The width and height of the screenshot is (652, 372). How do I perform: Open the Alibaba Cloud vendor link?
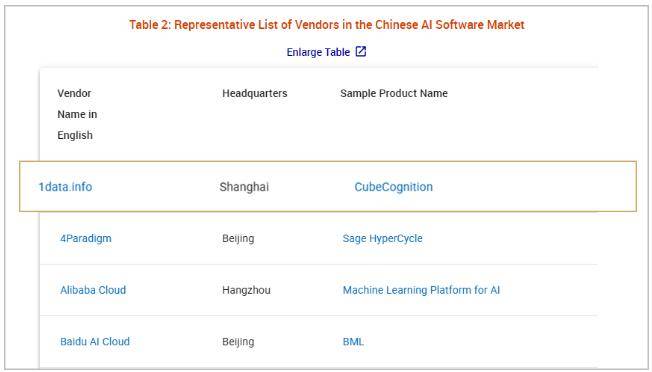click(93, 290)
